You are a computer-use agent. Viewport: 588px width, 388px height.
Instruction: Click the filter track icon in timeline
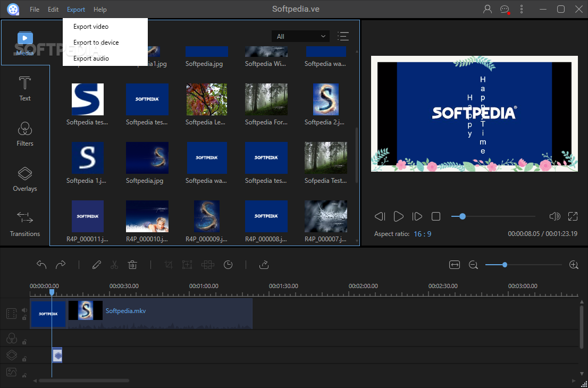tap(12, 338)
